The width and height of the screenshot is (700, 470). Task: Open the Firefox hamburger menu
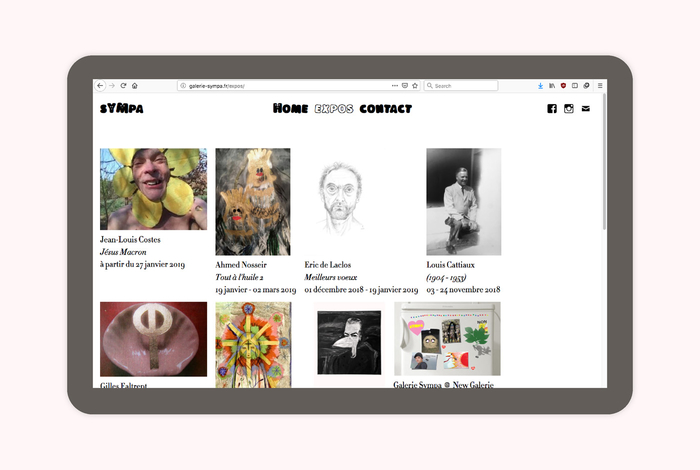point(600,86)
